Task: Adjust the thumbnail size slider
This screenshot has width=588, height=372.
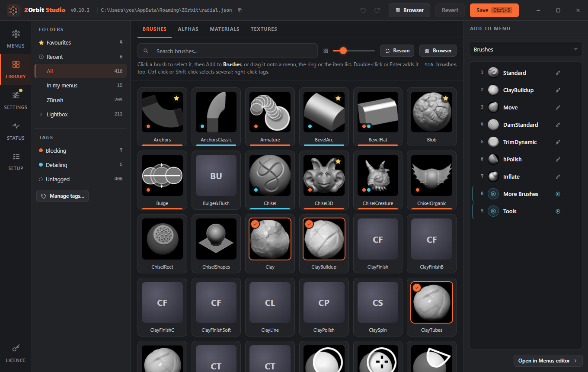Action: click(x=354, y=51)
